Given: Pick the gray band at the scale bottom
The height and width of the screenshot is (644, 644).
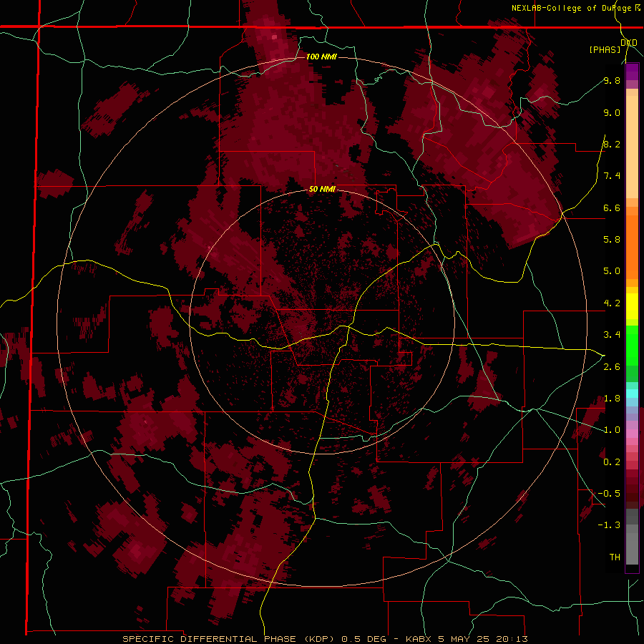Looking at the screenshot, I should point(632,538).
